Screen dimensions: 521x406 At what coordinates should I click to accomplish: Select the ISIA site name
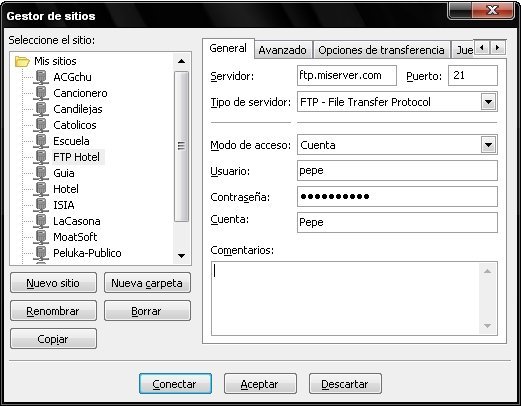click(64, 205)
